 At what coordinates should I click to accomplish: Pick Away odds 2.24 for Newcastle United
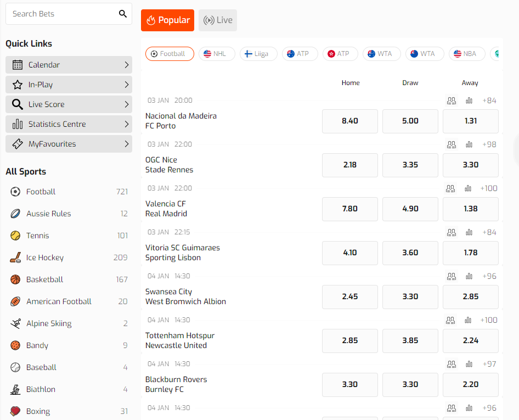(471, 341)
